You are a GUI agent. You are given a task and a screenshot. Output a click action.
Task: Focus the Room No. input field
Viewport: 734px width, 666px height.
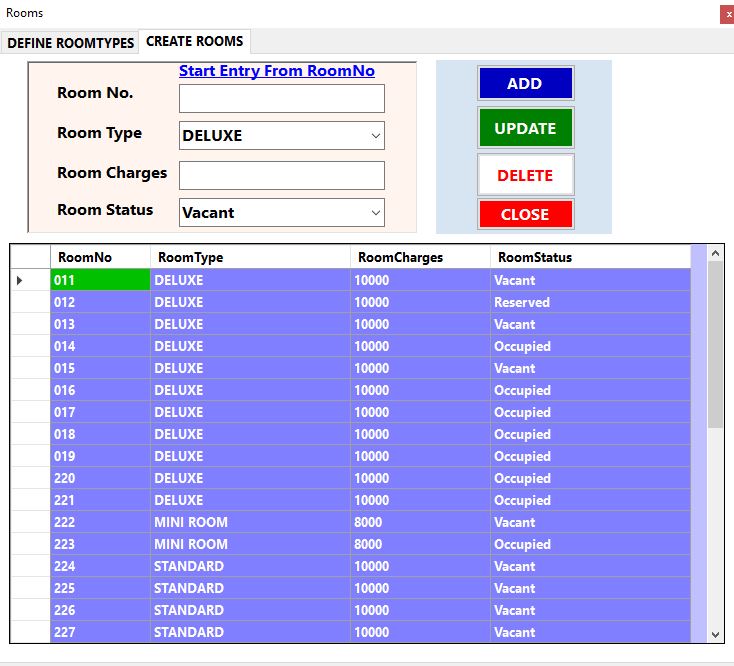click(x=282, y=98)
